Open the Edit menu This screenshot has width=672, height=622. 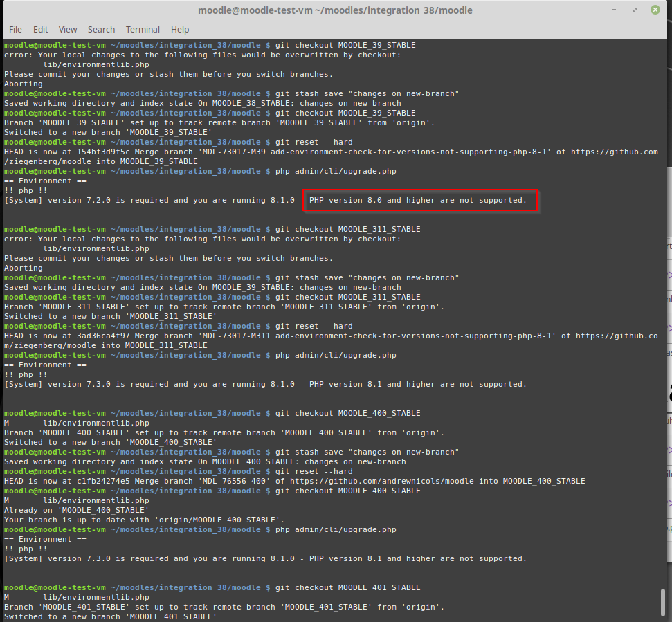pyautogui.click(x=40, y=30)
